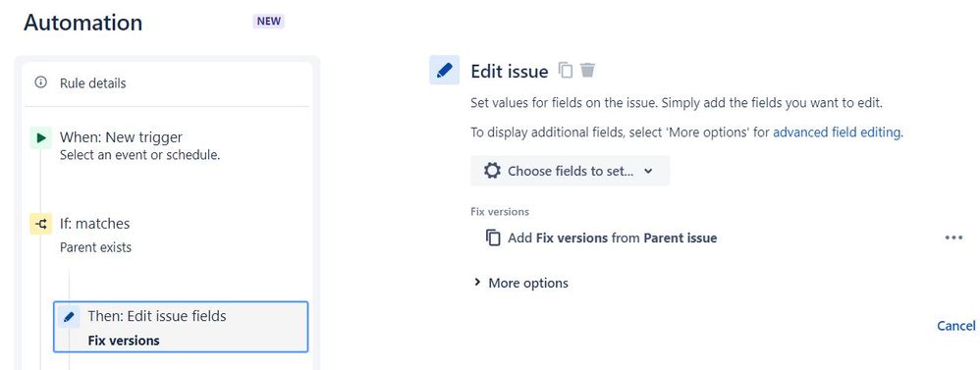Image resolution: width=980 pixels, height=370 pixels.
Task: Click the info icon beside Rule details
Action: [x=41, y=82]
